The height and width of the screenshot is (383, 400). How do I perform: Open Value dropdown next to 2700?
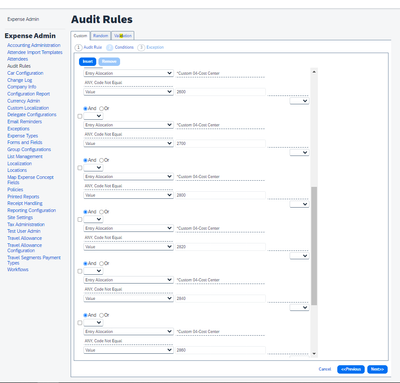(x=128, y=143)
